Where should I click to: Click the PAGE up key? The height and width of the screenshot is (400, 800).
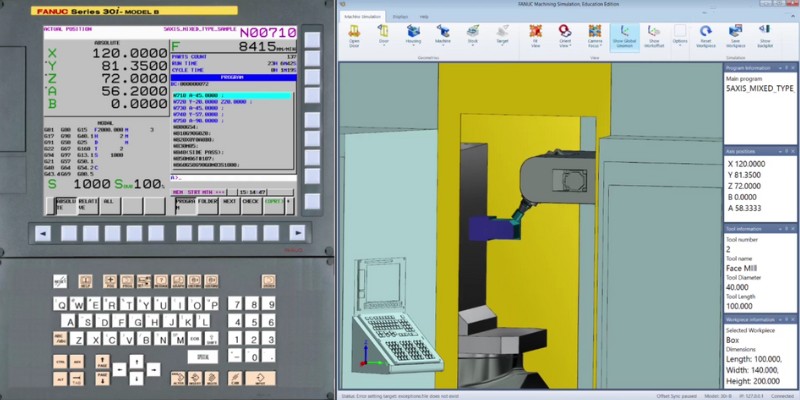tap(102, 362)
